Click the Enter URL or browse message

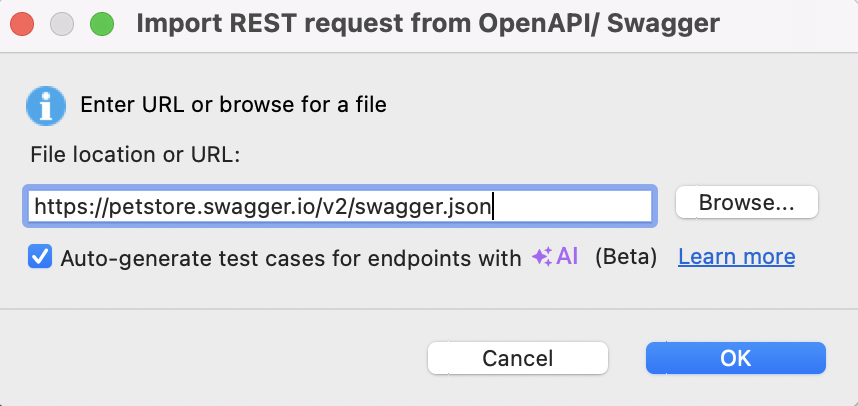[233, 104]
